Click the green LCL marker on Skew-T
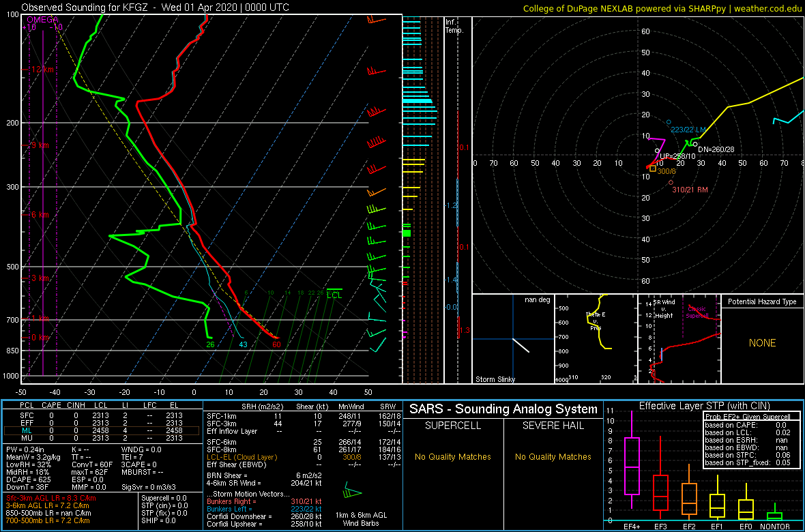The height and width of the screenshot is (532, 805). (334, 293)
